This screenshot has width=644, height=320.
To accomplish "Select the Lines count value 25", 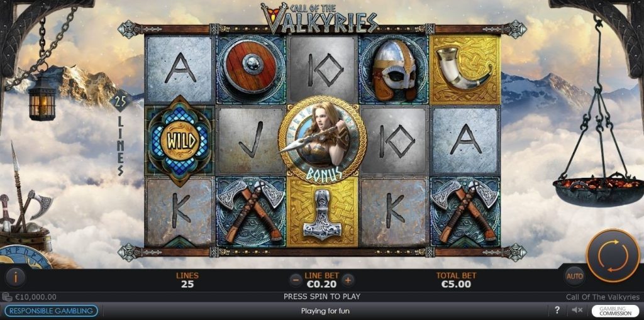I will pos(187,284).
